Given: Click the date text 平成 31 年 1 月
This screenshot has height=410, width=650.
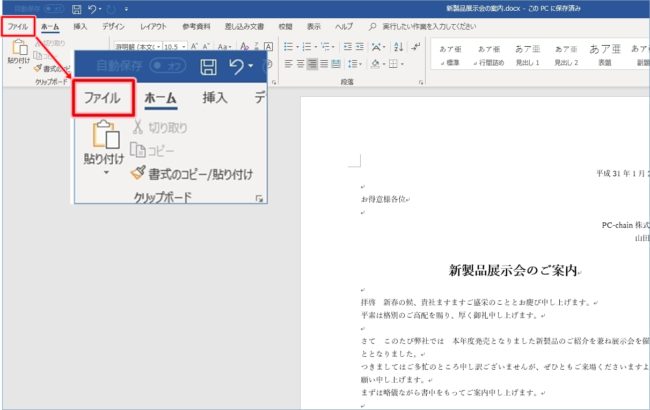Looking at the screenshot, I should coord(621,174).
